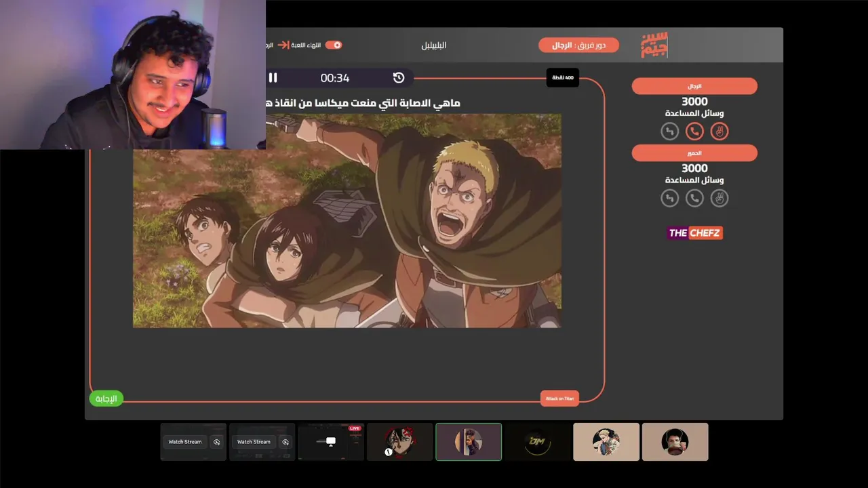
Task: Select the red-haired anime avatar participant tile
Action: [400, 442]
